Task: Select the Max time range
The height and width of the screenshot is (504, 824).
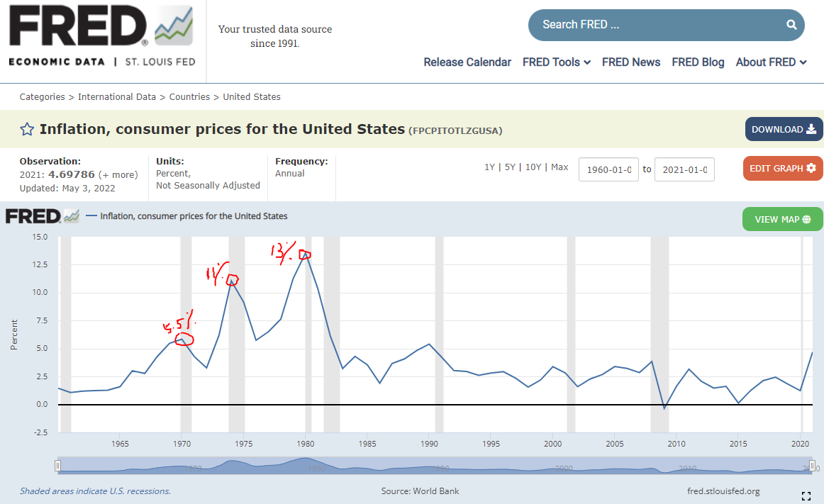Action: pyautogui.click(x=559, y=167)
